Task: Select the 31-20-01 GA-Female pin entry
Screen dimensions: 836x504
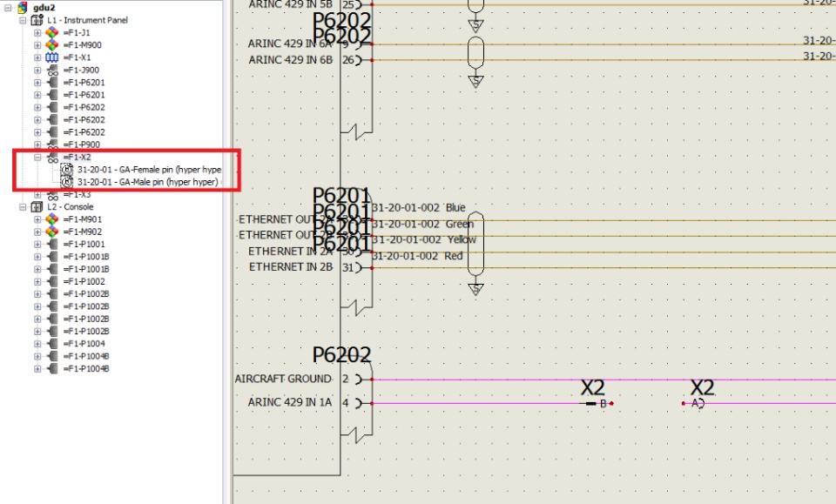Action: pyautogui.click(x=149, y=170)
